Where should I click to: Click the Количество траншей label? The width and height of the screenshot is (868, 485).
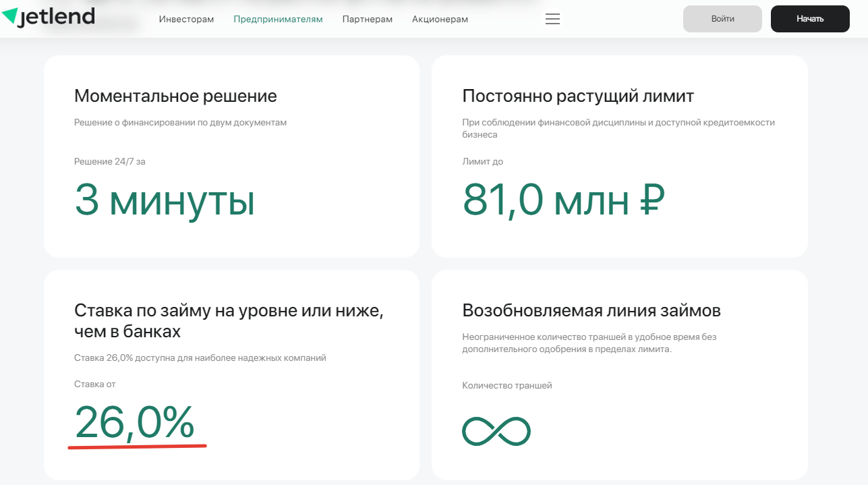pos(507,386)
